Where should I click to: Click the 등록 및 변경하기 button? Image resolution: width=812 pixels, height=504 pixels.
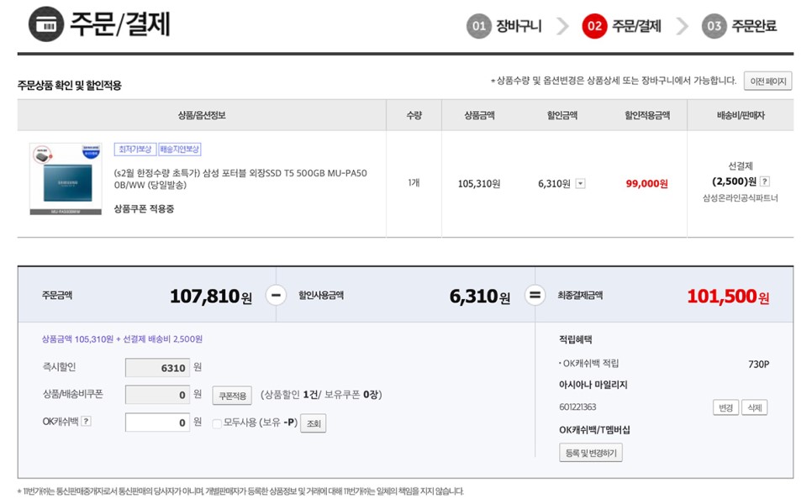coord(591,453)
